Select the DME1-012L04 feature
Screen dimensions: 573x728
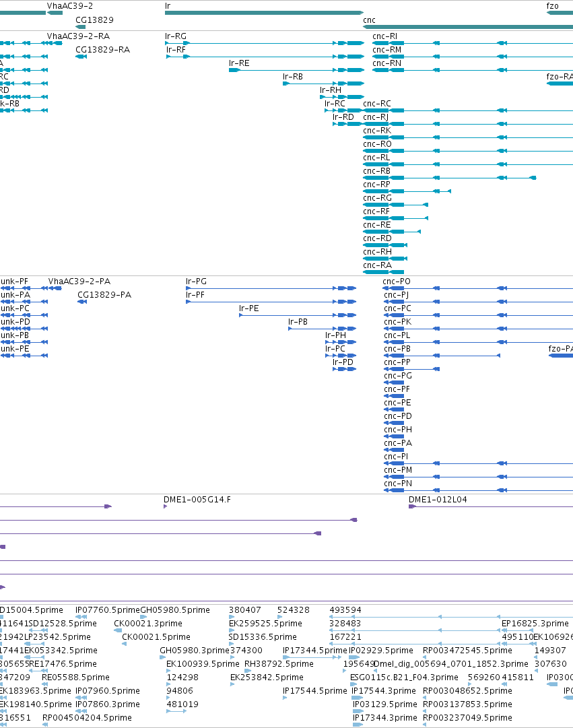point(438,500)
